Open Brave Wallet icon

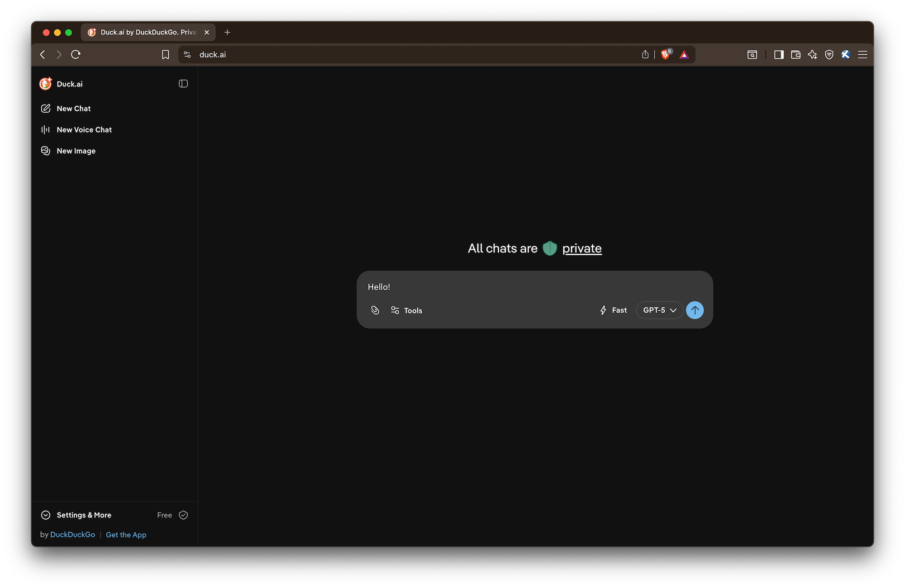point(795,55)
